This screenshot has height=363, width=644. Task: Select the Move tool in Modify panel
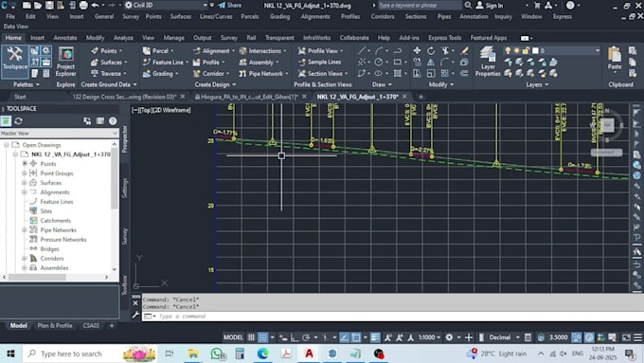[x=417, y=50]
